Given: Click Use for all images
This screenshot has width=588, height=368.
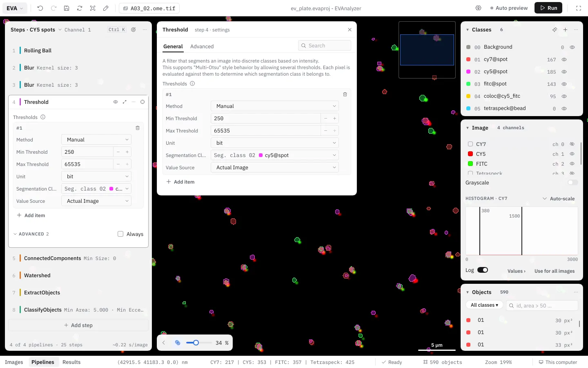Looking at the screenshot, I should point(555,271).
